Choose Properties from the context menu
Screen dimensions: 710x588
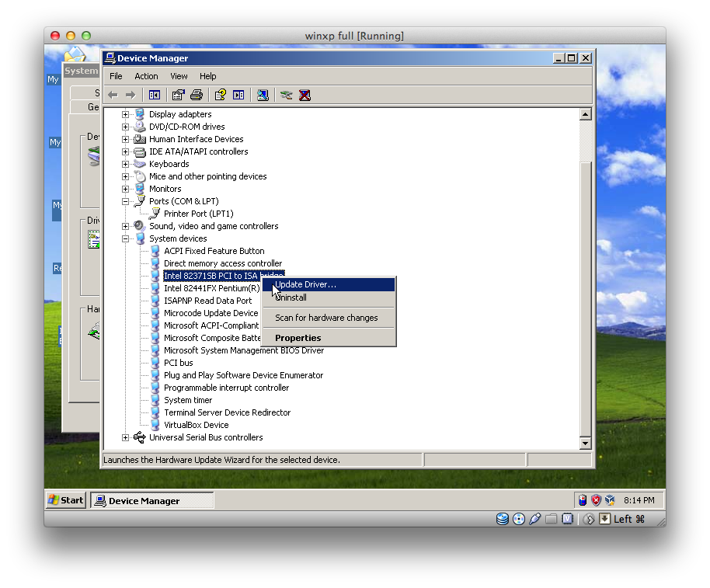point(329,338)
